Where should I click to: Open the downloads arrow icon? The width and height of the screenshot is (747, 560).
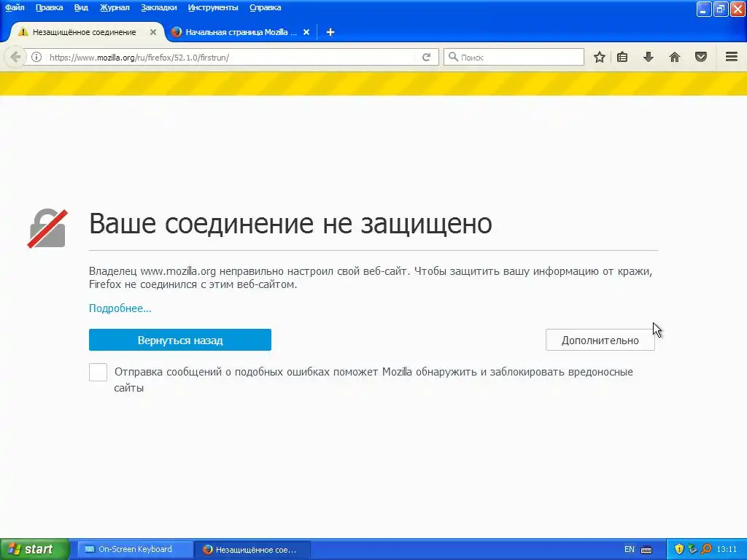pos(649,57)
